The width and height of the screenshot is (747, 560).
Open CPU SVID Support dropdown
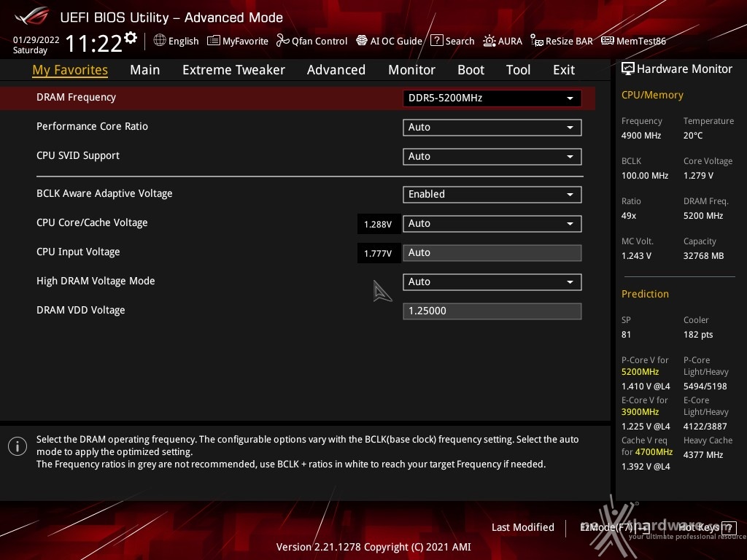pyautogui.click(x=492, y=156)
